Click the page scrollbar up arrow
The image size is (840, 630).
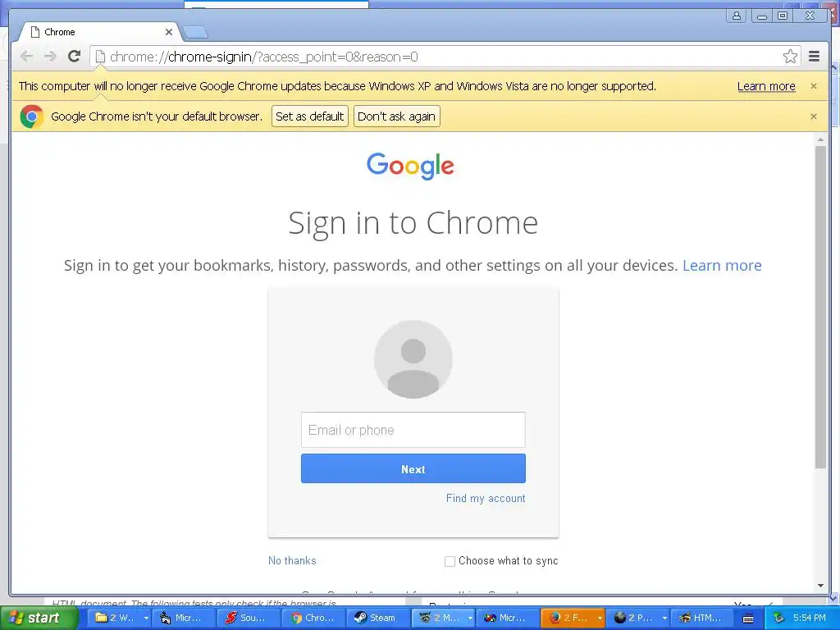click(820, 139)
